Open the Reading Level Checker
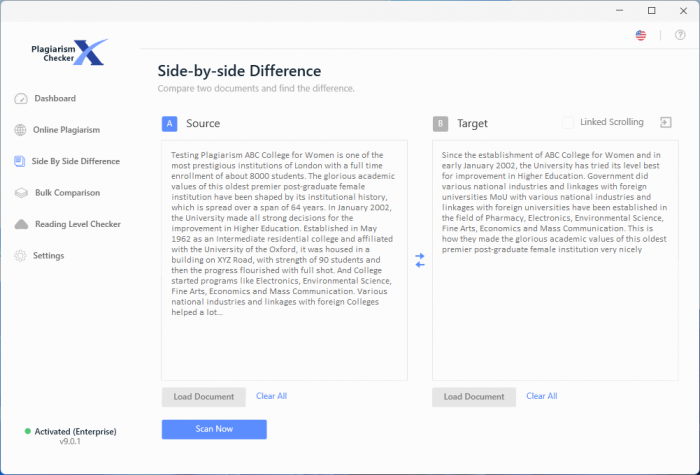Viewport: 700px width, 475px height. [77, 224]
